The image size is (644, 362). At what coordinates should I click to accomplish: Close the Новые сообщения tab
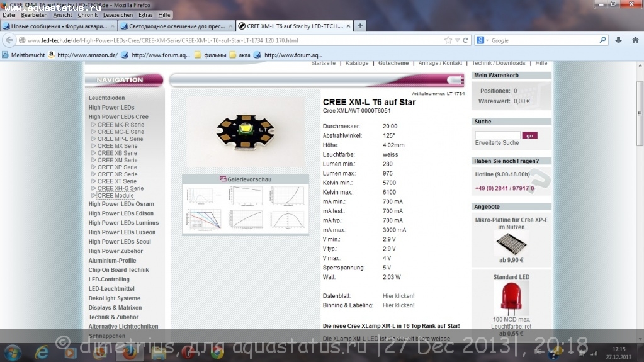[x=113, y=26]
